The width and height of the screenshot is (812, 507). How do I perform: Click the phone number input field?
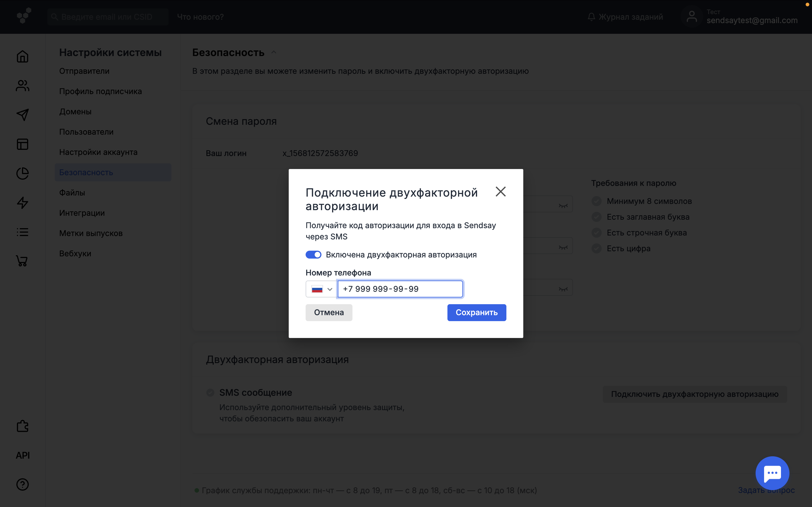tap(400, 289)
